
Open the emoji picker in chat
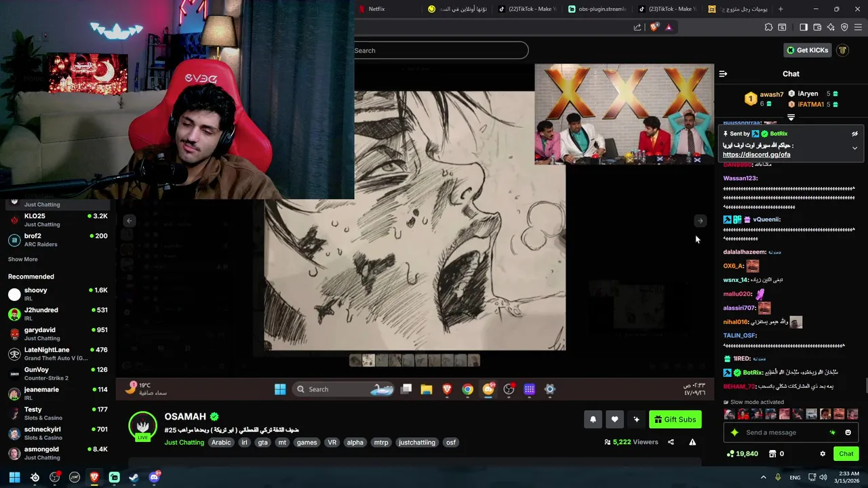pos(848,432)
